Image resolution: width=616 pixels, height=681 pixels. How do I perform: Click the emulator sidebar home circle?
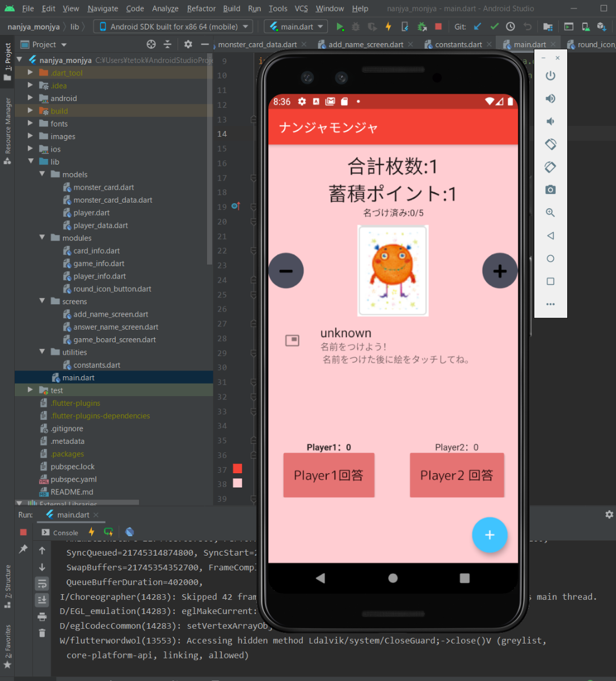pos(550,258)
